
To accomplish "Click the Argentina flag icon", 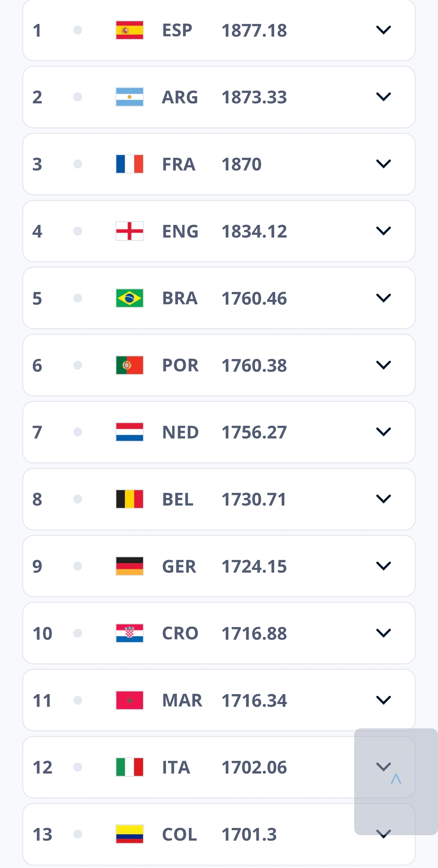I will 129,97.
